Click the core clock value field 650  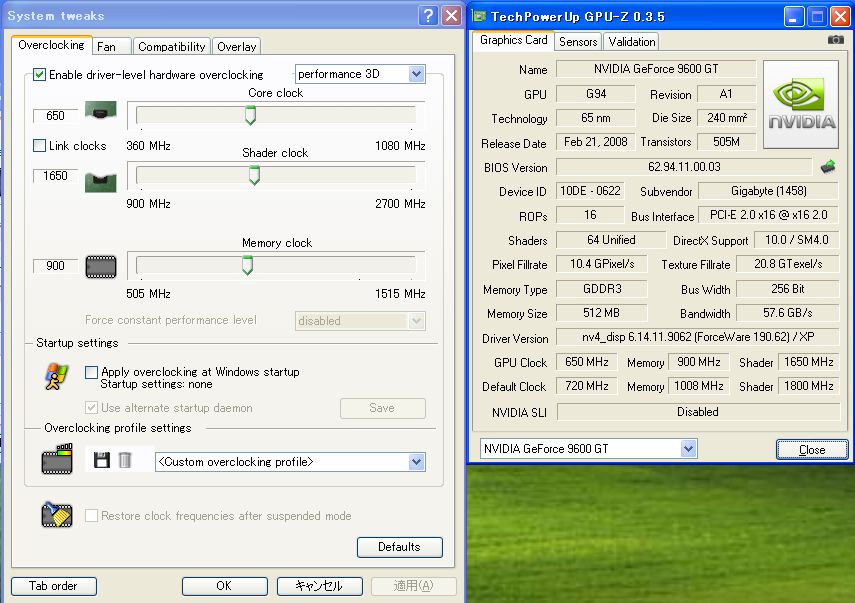(55, 116)
